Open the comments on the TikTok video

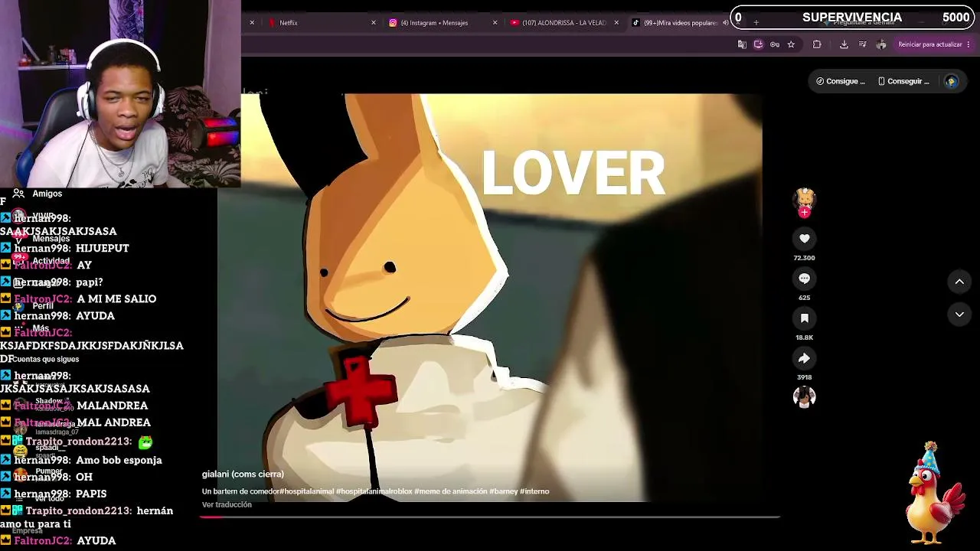pos(804,279)
